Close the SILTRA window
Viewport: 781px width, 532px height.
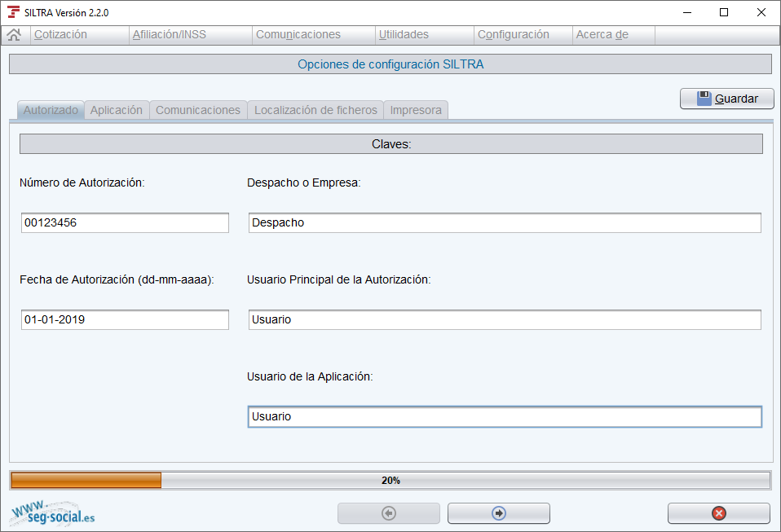click(x=761, y=12)
